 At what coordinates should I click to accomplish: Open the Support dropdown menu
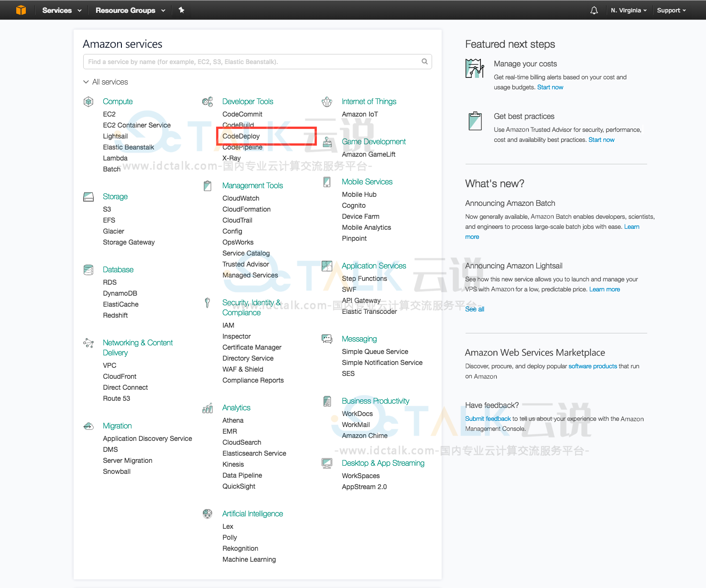[x=671, y=10]
